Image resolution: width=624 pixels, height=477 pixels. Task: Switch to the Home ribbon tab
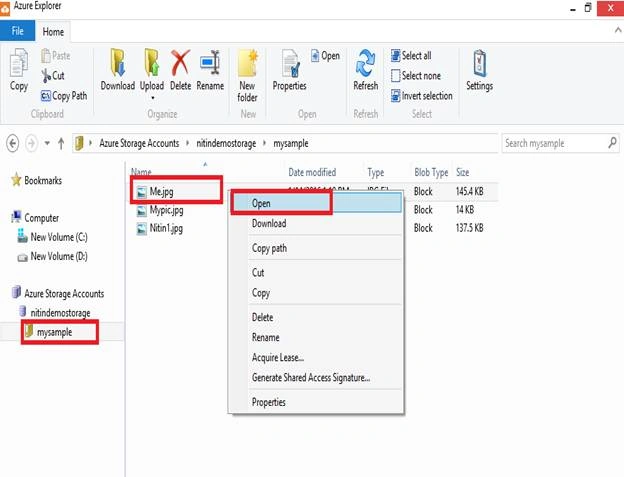53,32
